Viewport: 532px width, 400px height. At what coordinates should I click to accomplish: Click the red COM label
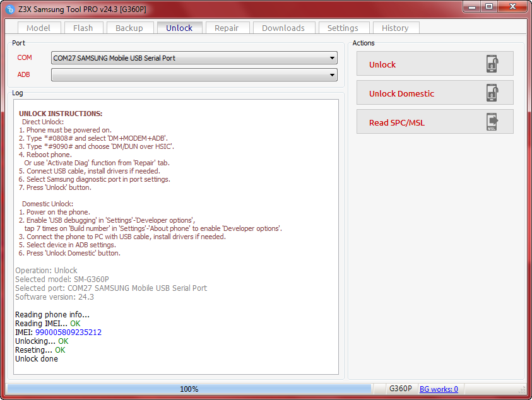click(x=25, y=57)
